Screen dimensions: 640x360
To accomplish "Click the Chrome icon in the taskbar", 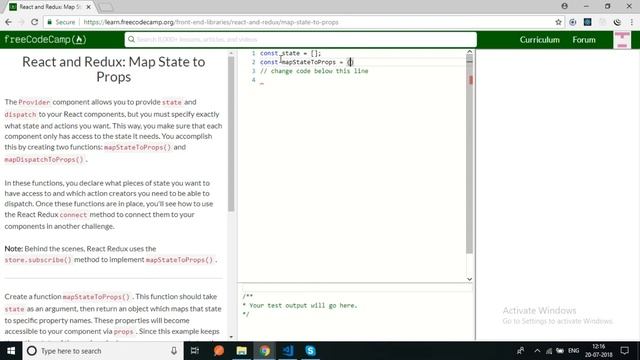I will point(264,351).
